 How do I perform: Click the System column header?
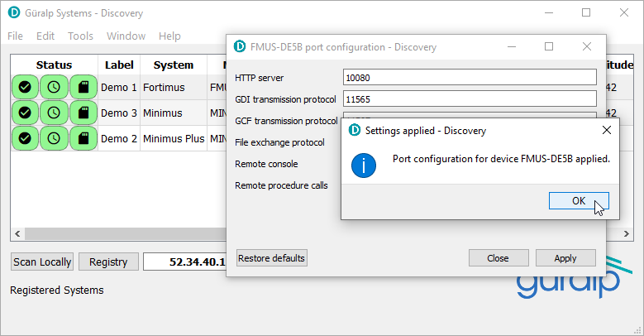[x=174, y=65]
